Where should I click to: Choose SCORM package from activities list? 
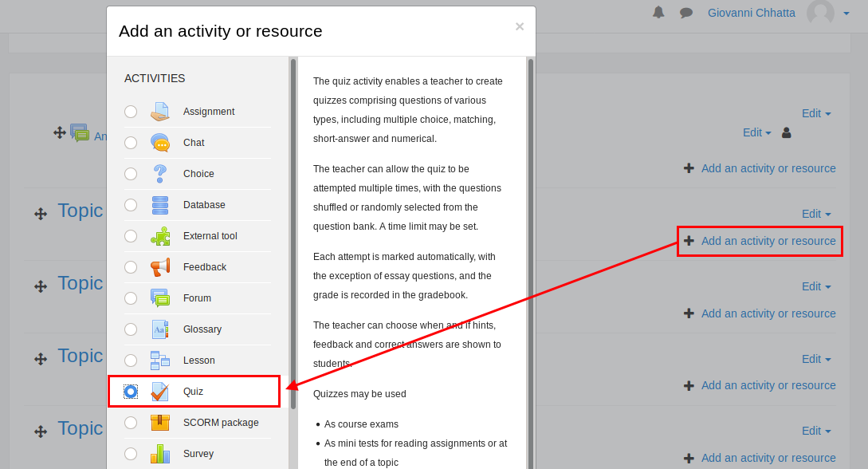point(221,423)
